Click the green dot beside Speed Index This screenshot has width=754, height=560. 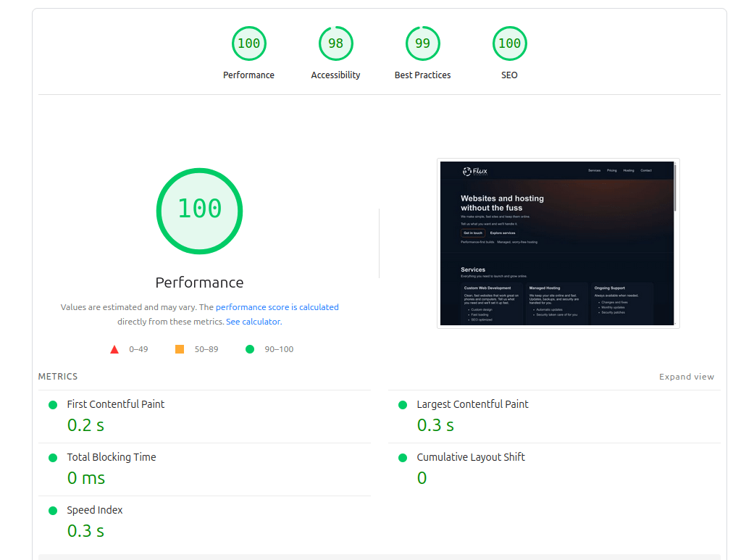coord(53,511)
